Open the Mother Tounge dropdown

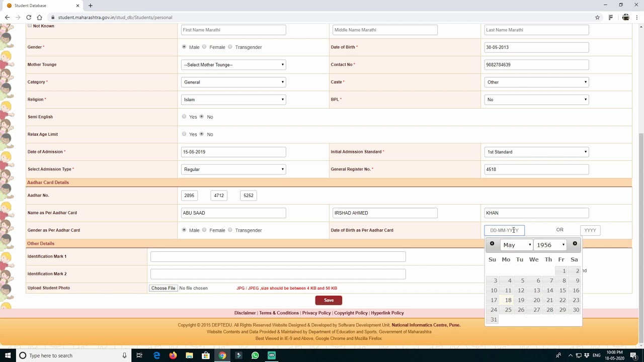(x=233, y=64)
